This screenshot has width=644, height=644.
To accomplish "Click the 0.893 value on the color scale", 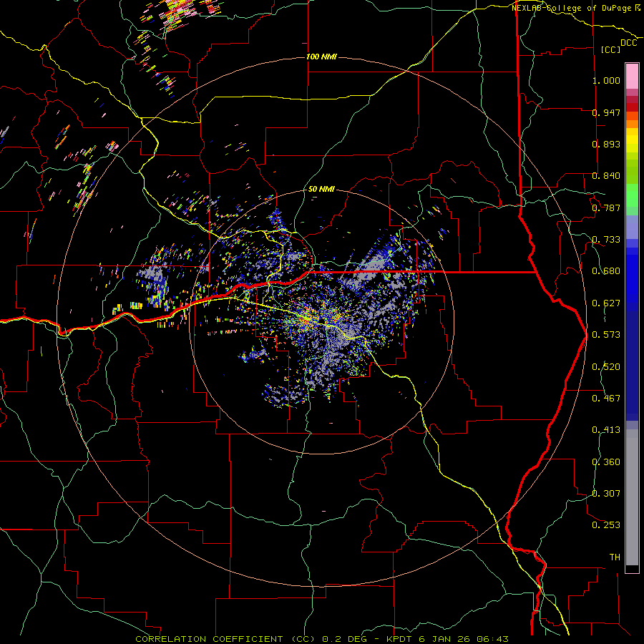I will (606, 144).
